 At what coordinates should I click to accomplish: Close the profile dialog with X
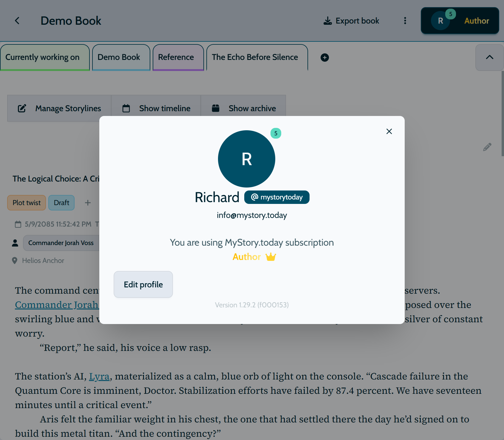coord(389,131)
